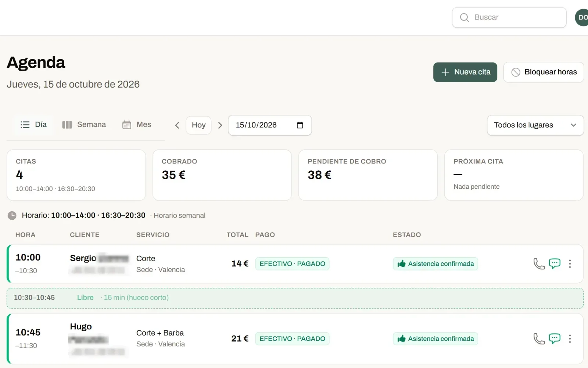
Task: Click the Corte + Barba service text
Action: point(160,333)
